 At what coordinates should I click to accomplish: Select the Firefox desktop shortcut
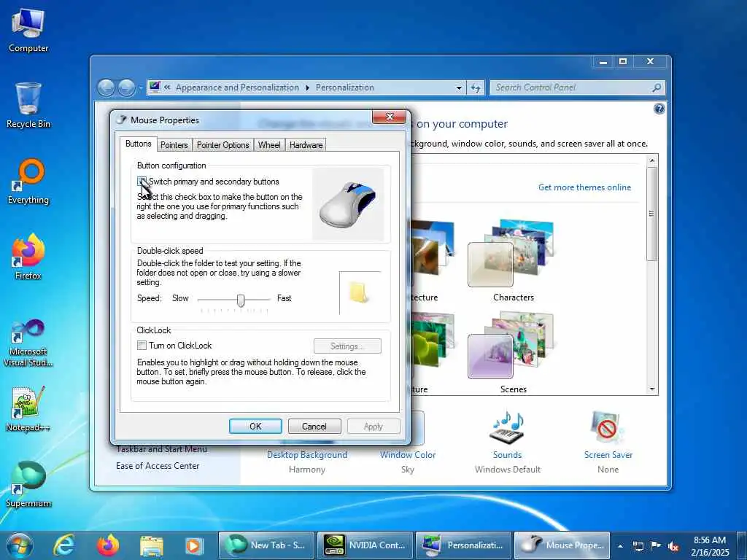click(x=28, y=257)
